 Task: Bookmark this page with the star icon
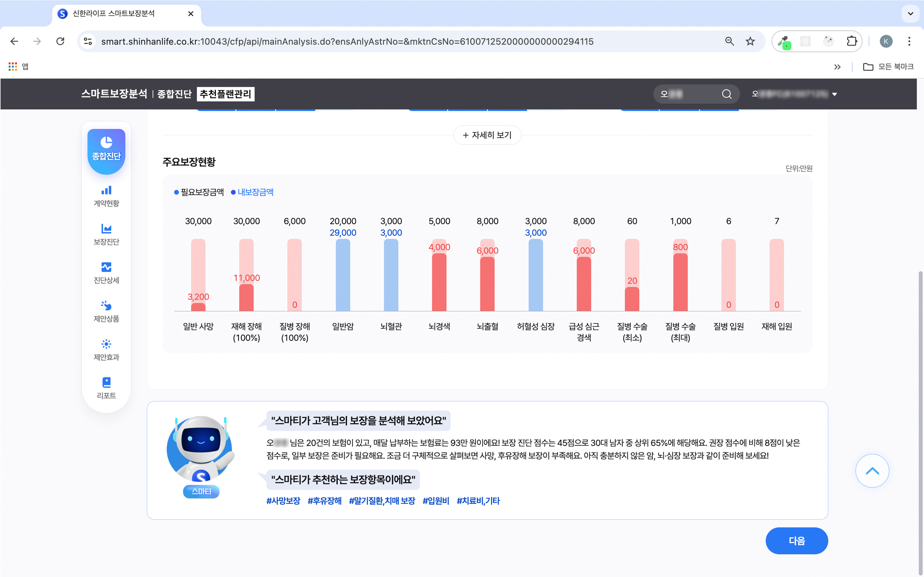point(750,41)
